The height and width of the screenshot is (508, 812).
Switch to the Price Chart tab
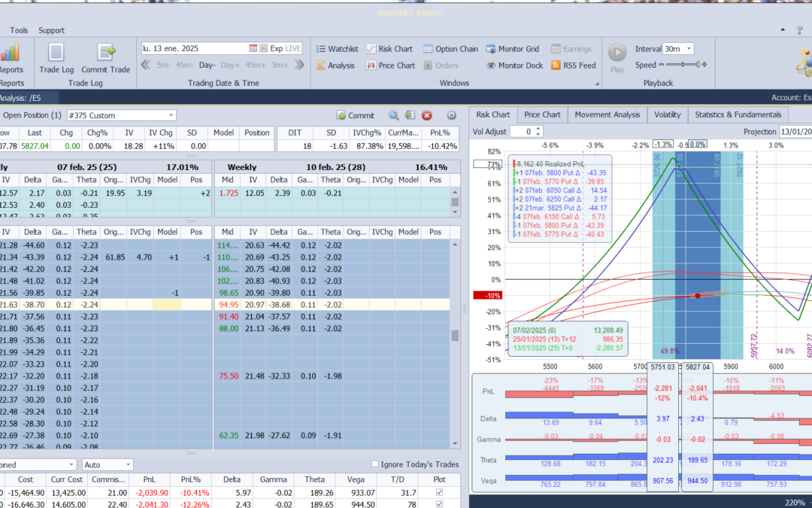click(542, 114)
